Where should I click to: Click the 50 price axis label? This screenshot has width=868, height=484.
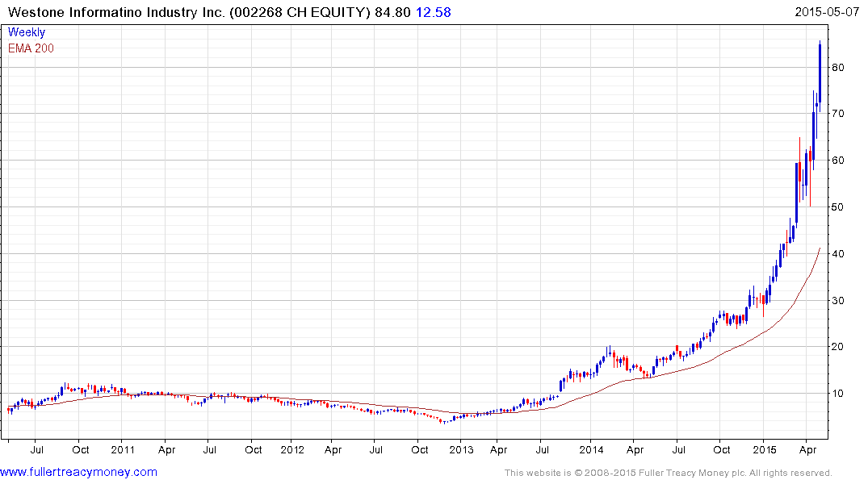pyautogui.click(x=837, y=207)
